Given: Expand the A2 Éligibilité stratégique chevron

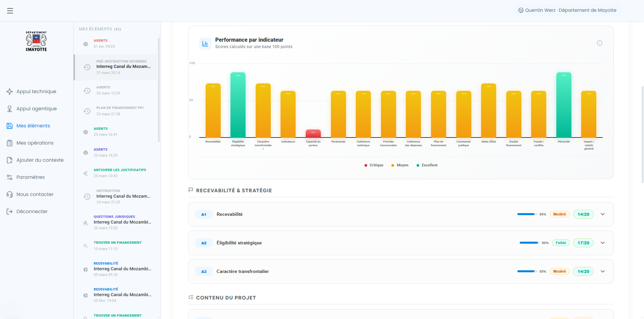Looking at the screenshot, I should coord(603,243).
